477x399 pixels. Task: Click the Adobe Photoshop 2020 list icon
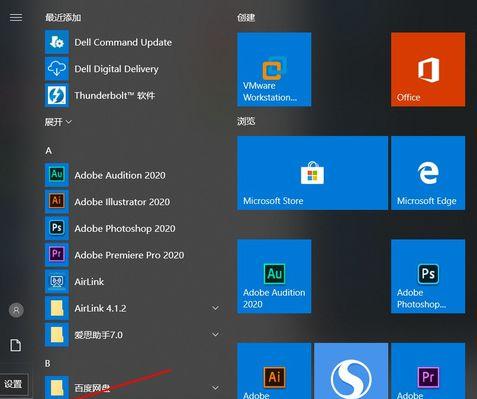[57, 228]
